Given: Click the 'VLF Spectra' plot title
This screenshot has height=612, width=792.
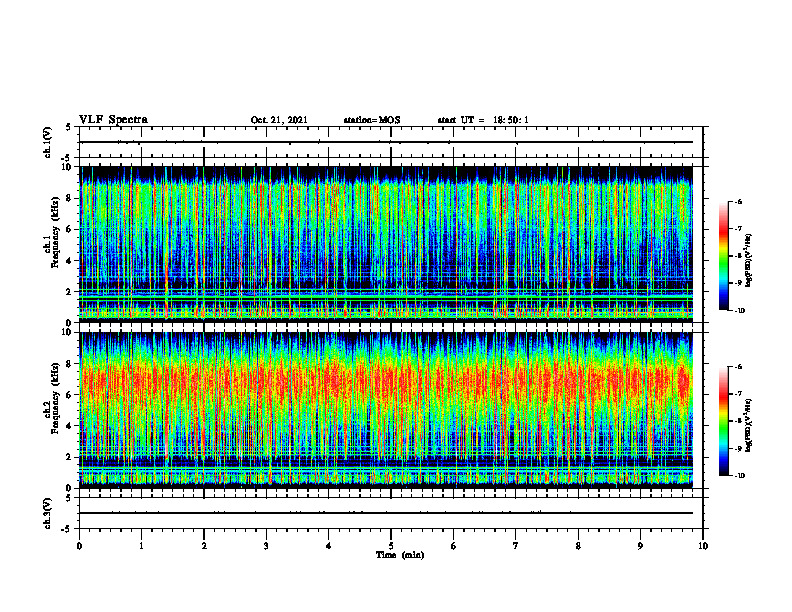Looking at the screenshot, I should [113, 120].
